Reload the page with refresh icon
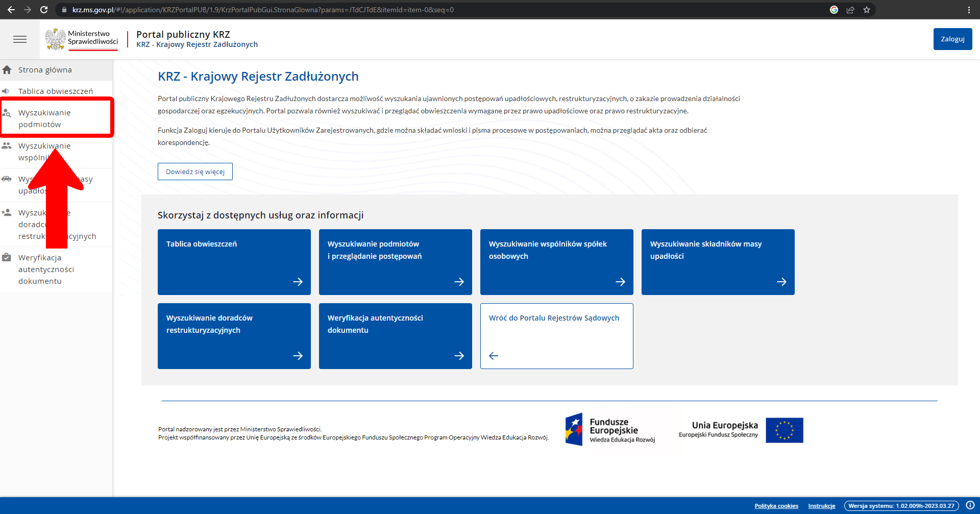 [x=44, y=10]
